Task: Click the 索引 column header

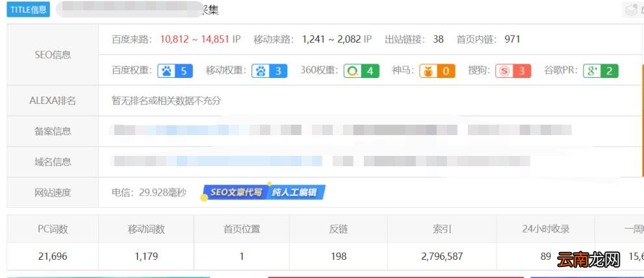Action: click(x=442, y=229)
